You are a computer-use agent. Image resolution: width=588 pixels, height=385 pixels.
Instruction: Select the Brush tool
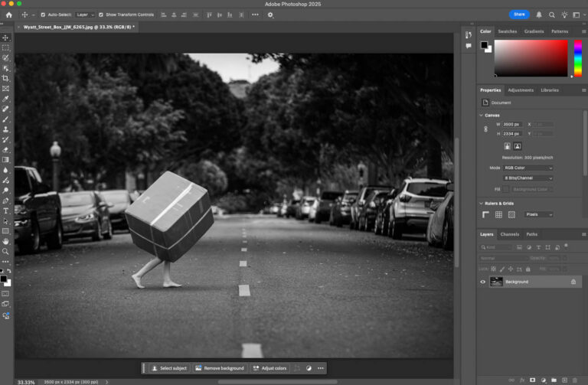(5, 119)
